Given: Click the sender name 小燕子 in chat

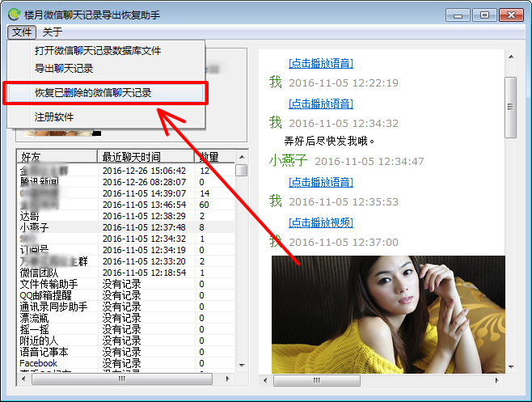Looking at the screenshot, I should click(288, 160).
